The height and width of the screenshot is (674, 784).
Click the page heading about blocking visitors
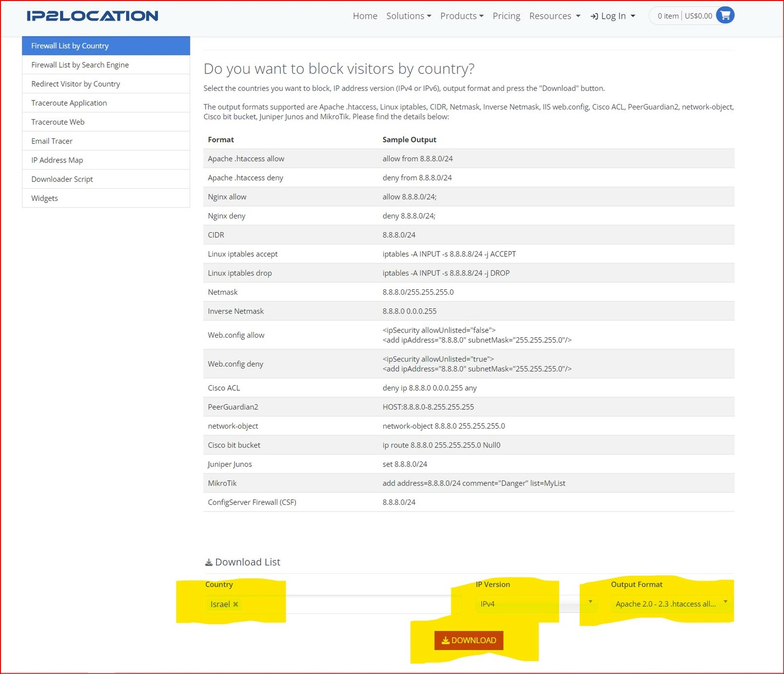[x=339, y=69]
